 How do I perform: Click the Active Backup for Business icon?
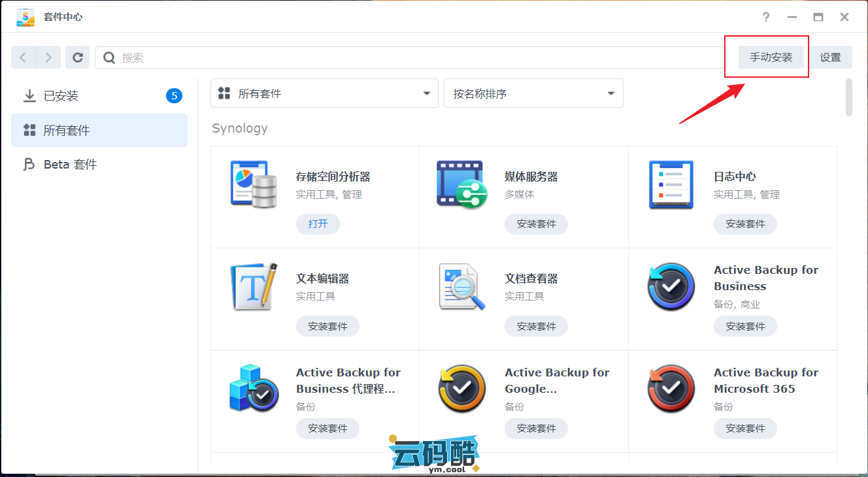pyautogui.click(x=671, y=287)
